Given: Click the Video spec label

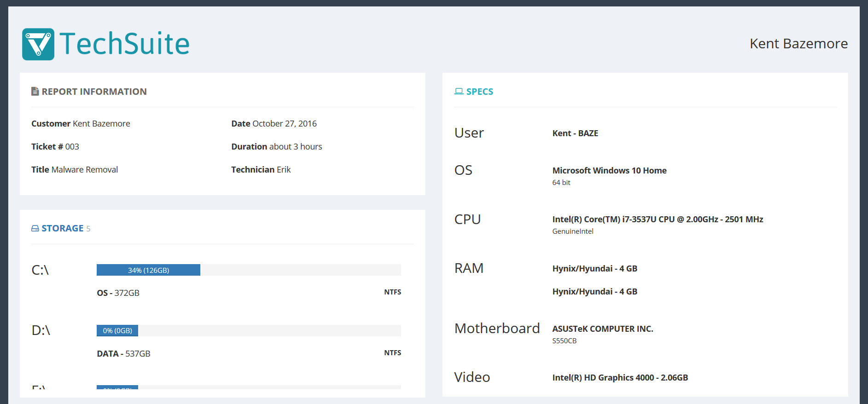Looking at the screenshot, I should pos(472,377).
